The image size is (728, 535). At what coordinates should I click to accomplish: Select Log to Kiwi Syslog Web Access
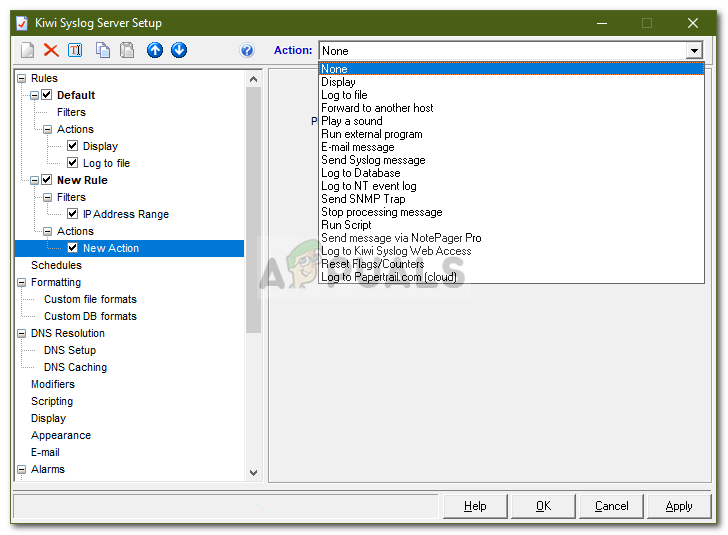[x=511, y=251]
